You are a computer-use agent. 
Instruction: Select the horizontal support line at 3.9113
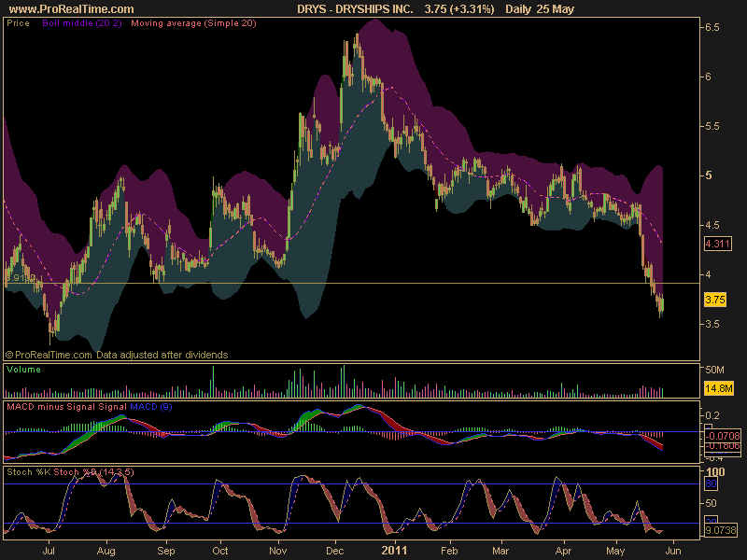(x=352, y=284)
